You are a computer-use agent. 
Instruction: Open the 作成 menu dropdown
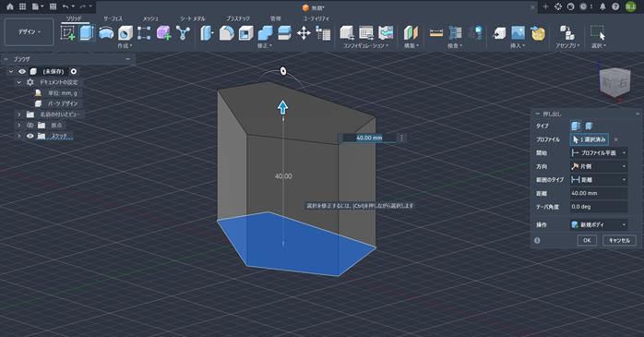(x=125, y=45)
